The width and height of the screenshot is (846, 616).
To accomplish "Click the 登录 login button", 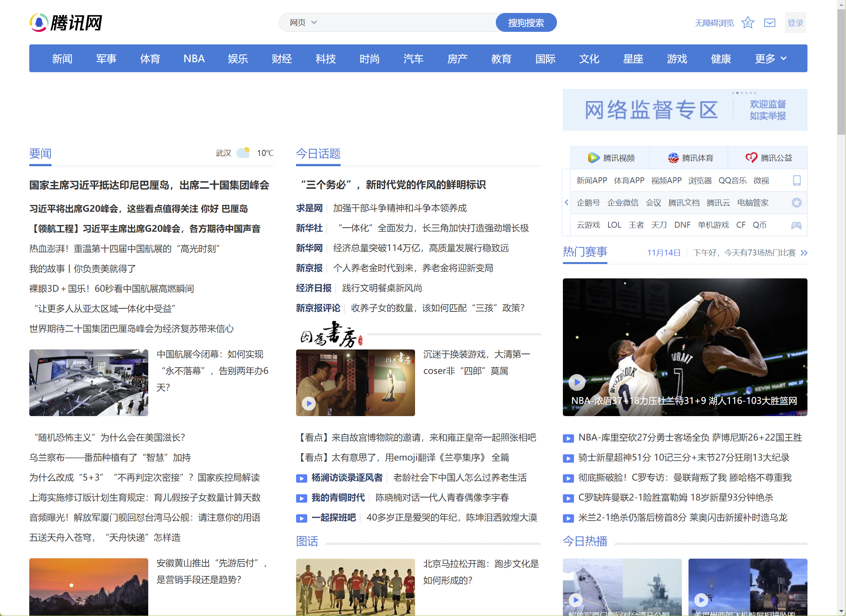I will pos(795,23).
